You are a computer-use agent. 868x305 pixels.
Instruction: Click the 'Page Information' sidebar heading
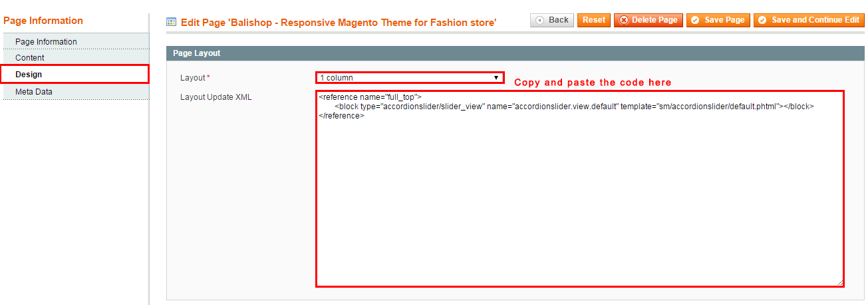click(x=43, y=21)
